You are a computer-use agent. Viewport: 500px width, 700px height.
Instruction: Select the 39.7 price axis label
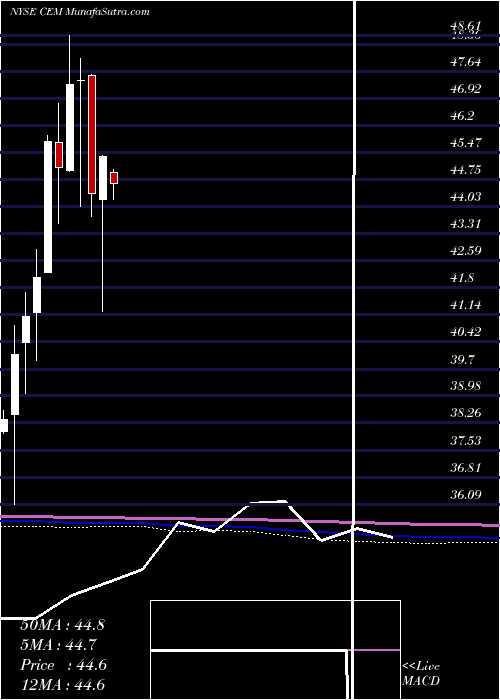pyautogui.click(x=462, y=359)
